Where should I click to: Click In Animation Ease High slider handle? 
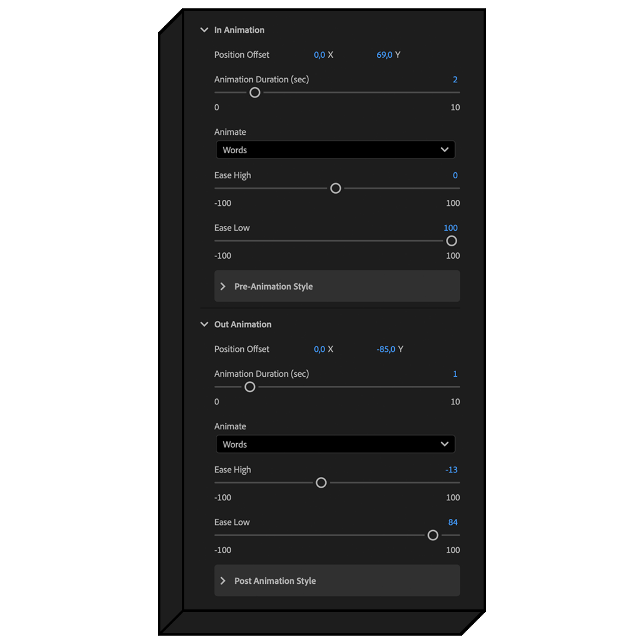point(336,188)
